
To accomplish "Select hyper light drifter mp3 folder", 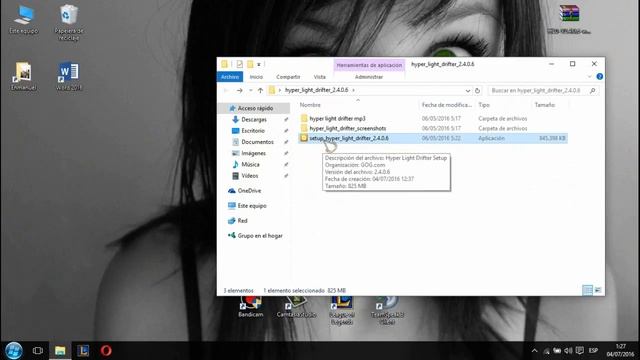I will coord(337,118).
